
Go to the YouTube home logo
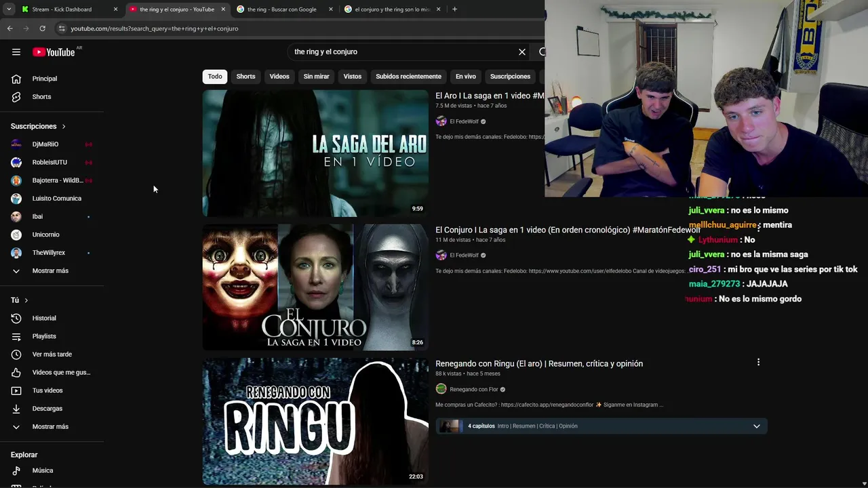click(x=54, y=52)
